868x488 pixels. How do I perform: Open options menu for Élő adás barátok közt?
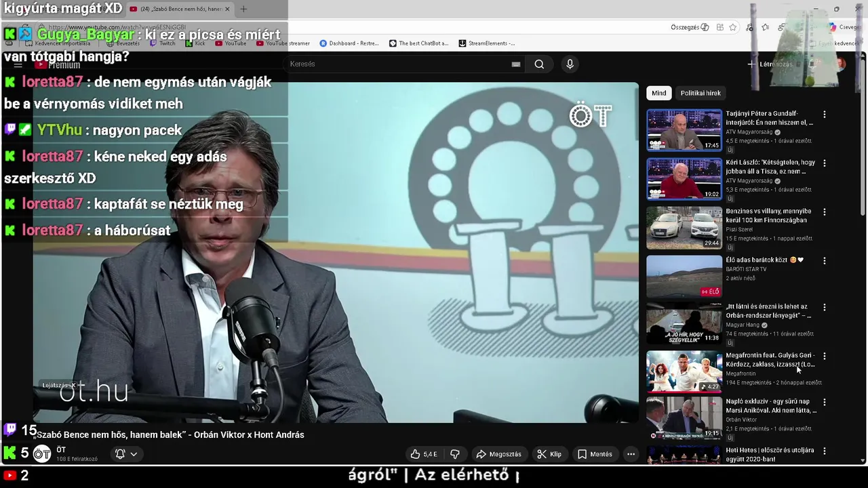click(x=825, y=261)
